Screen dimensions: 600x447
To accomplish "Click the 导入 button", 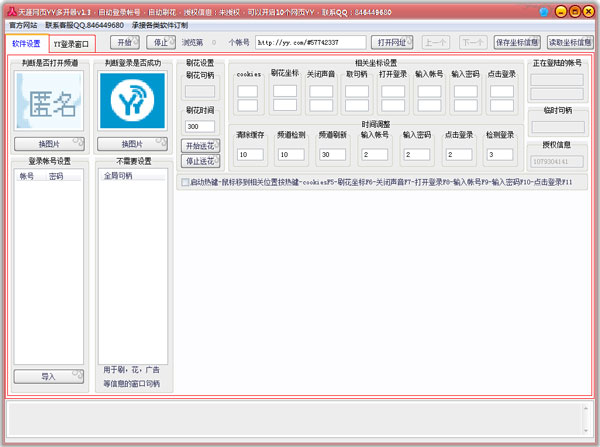I will coord(49,377).
